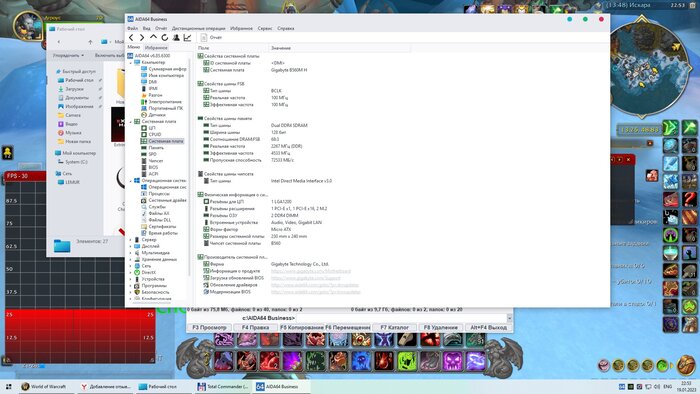Collapse the Компьютер tree node

(131, 63)
